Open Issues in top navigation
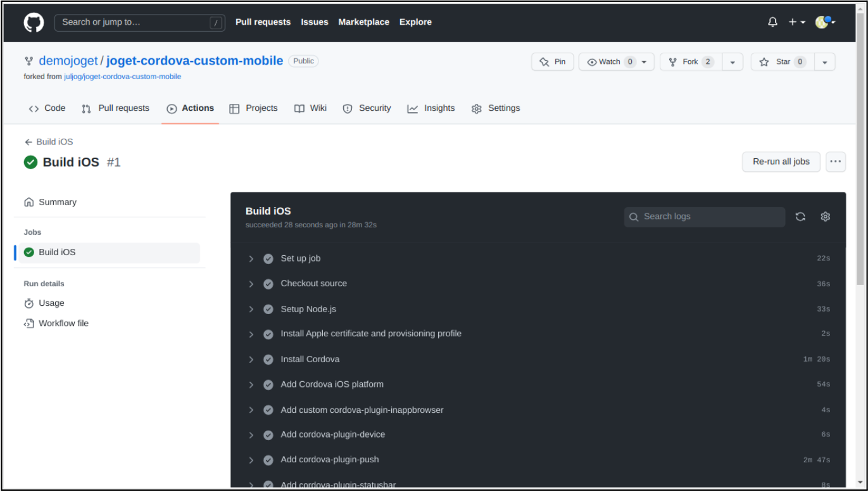Viewport: 868px width, 492px height. (x=315, y=22)
